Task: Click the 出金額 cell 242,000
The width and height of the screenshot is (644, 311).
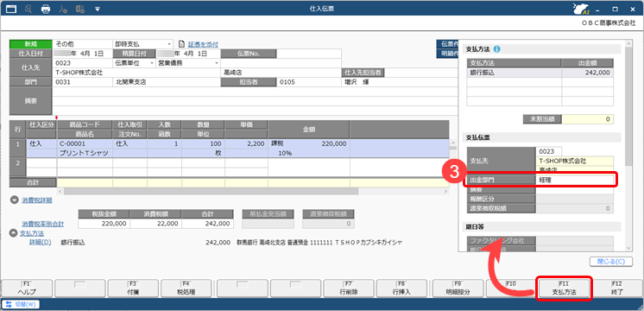Action: pyautogui.click(x=587, y=73)
